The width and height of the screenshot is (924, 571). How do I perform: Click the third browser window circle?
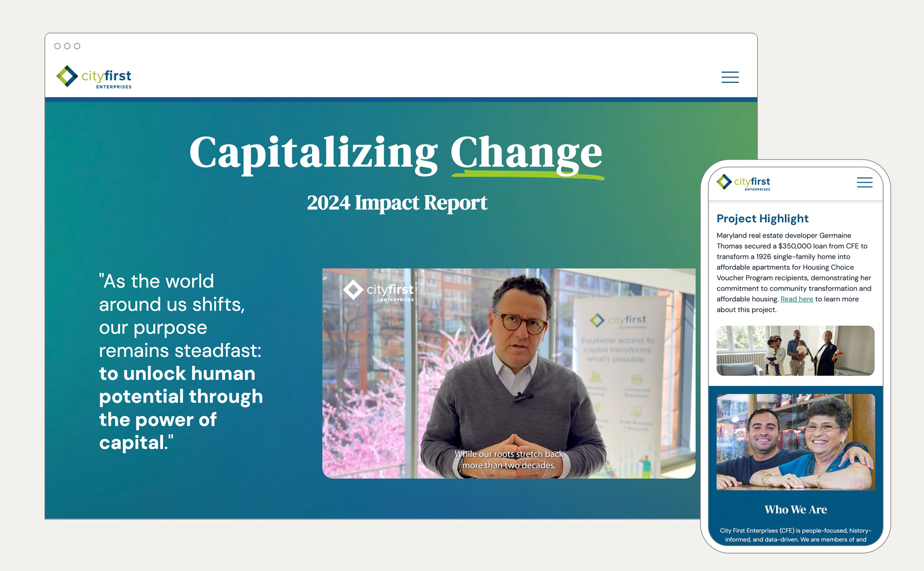pyautogui.click(x=77, y=46)
